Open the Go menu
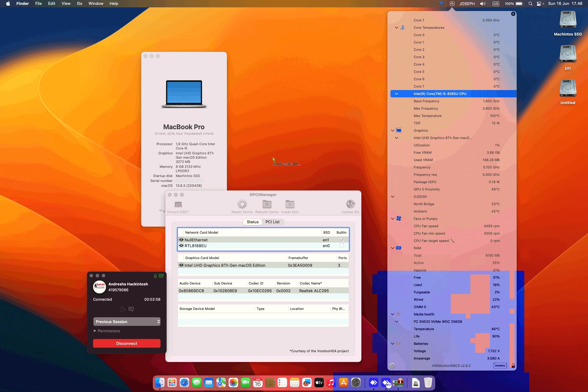Image resolution: width=588 pixels, height=392 pixels. pyautogui.click(x=80, y=4)
